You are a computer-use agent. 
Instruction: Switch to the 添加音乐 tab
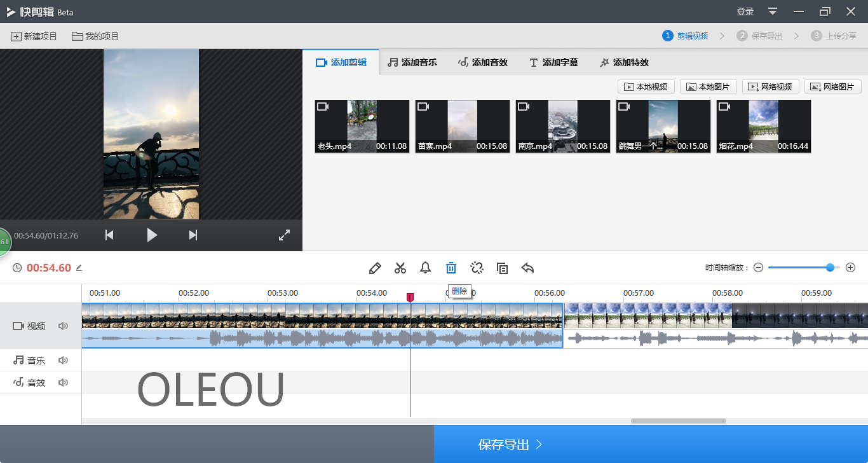(x=412, y=62)
